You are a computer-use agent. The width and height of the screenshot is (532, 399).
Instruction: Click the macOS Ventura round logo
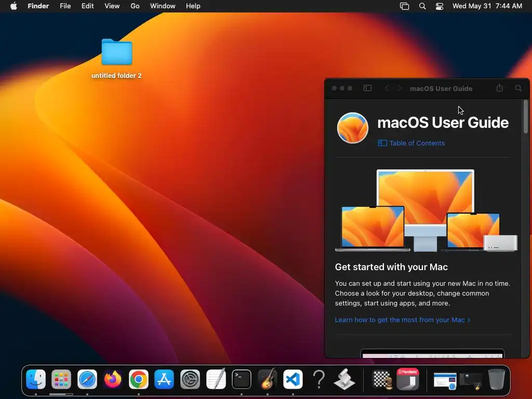(353, 128)
